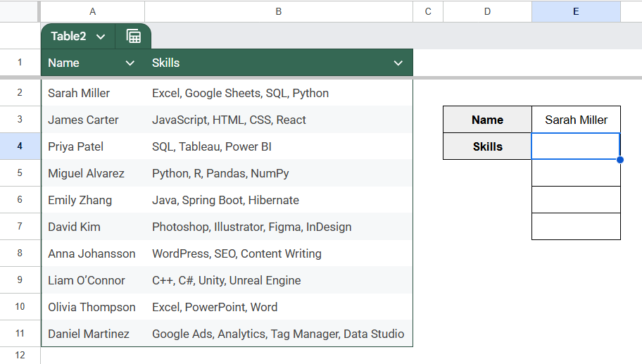Screen dimensions: 642x364
Task: Select the C++, C#, Unity, Unreal Engine cell
Action: [x=279, y=280]
